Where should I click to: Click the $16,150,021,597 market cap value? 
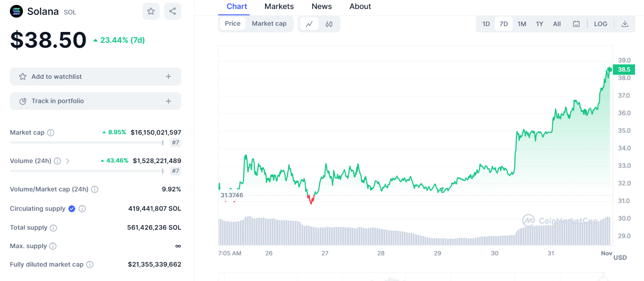[156, 132]
